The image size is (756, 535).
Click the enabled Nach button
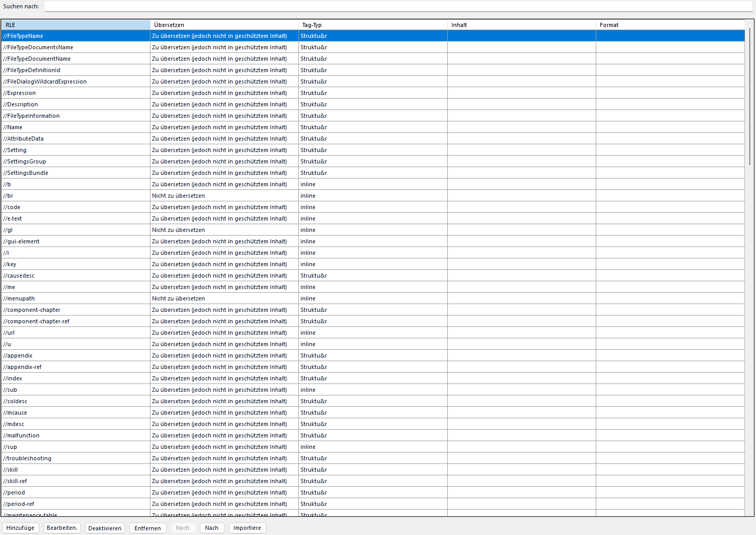pos(212,527)
